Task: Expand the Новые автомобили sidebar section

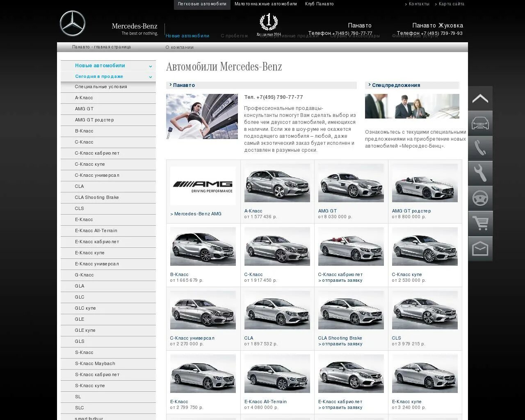Action: click(x=108, y=66)
